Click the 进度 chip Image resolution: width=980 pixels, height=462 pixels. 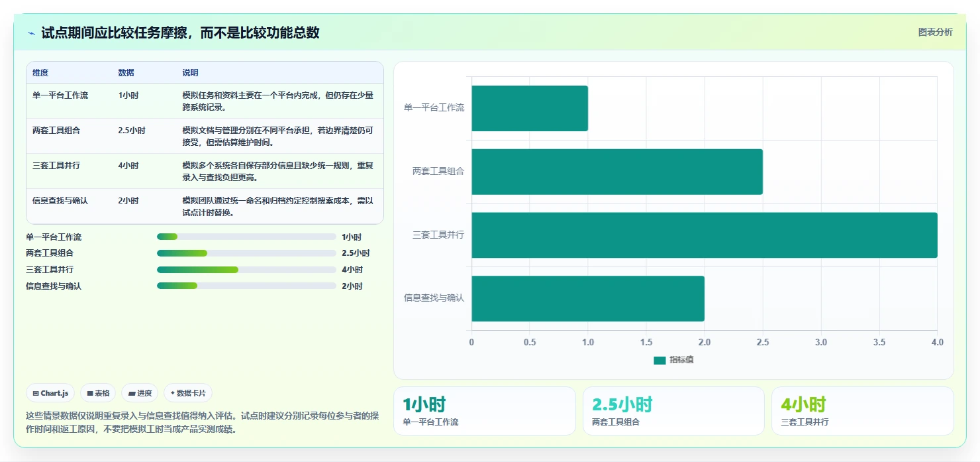(x=140, y=393)
